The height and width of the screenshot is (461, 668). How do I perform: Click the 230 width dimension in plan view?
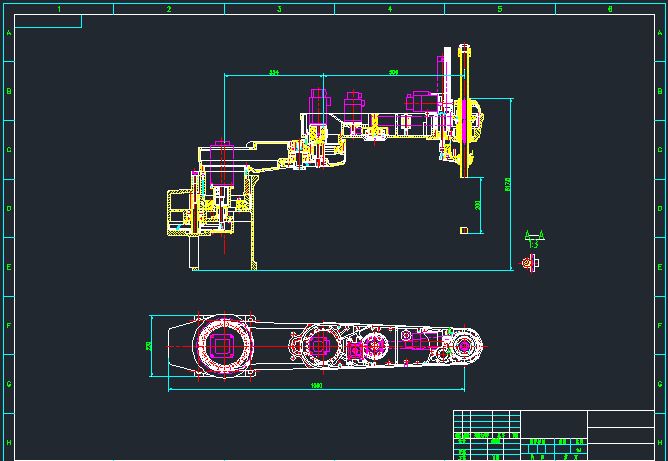click(x=150, y=346)
